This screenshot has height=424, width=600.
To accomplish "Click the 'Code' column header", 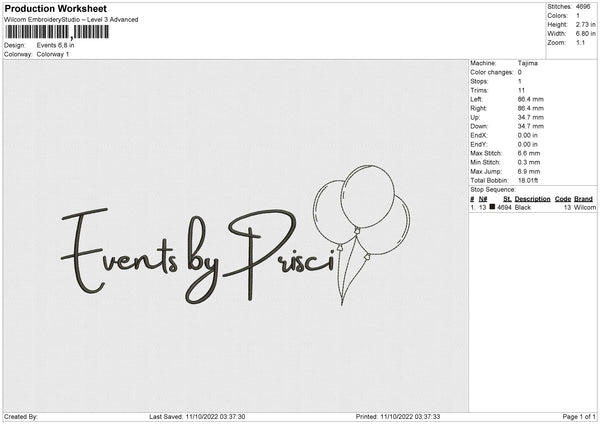I will (x=563, y=199).
